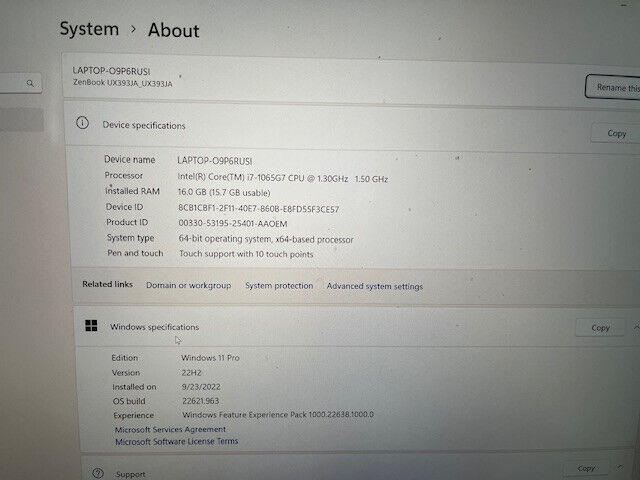
Task: Click the Experience label
Action: click(x=133, y=416)
